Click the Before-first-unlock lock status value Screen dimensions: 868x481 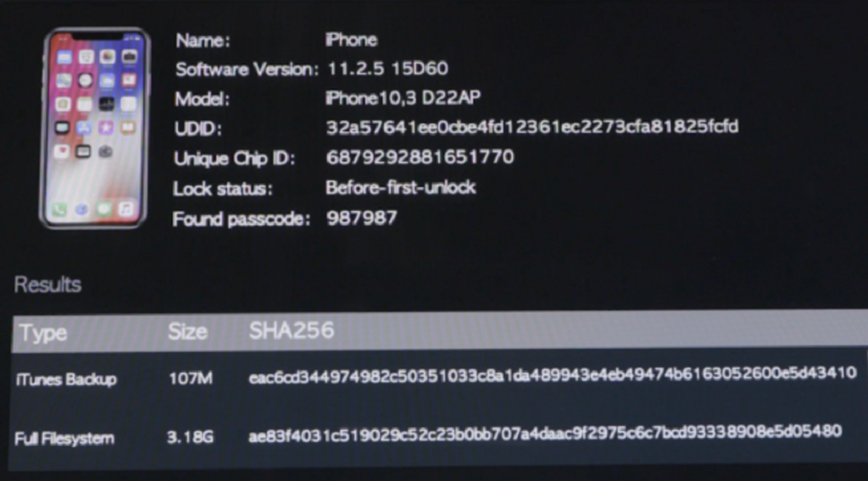[400, 187]
